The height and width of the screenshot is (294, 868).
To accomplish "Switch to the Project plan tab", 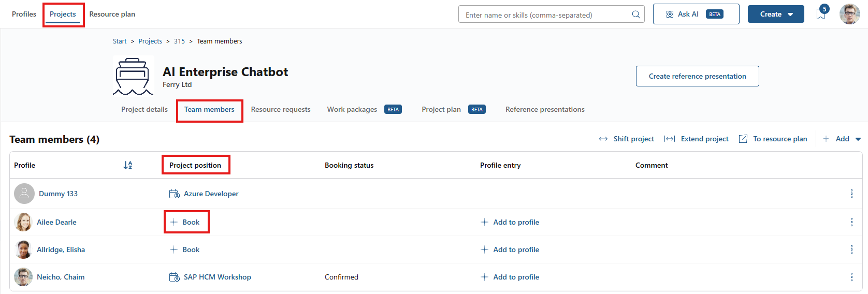I will pyautogui.click(x=454, y=109).
